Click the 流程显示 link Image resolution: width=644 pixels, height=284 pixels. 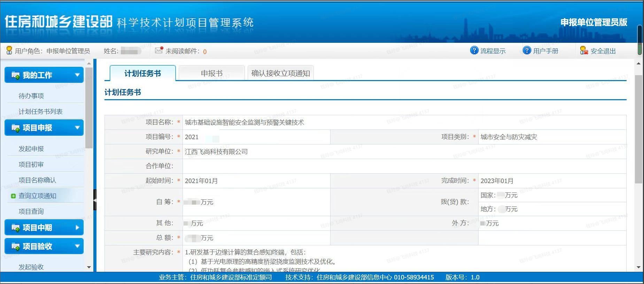(493, 51)
